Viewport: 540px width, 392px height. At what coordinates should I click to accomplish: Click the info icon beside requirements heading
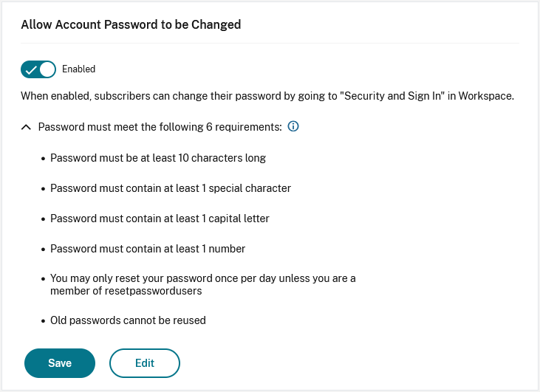[293, 127]
